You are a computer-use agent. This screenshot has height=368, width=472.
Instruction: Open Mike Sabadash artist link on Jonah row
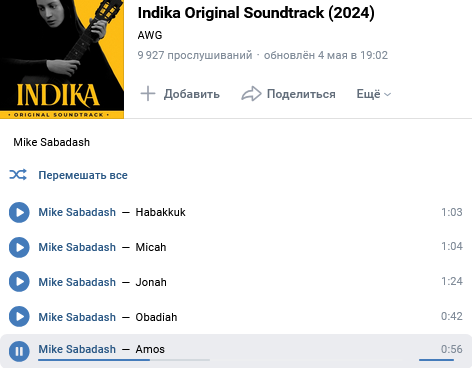[77, 282]
